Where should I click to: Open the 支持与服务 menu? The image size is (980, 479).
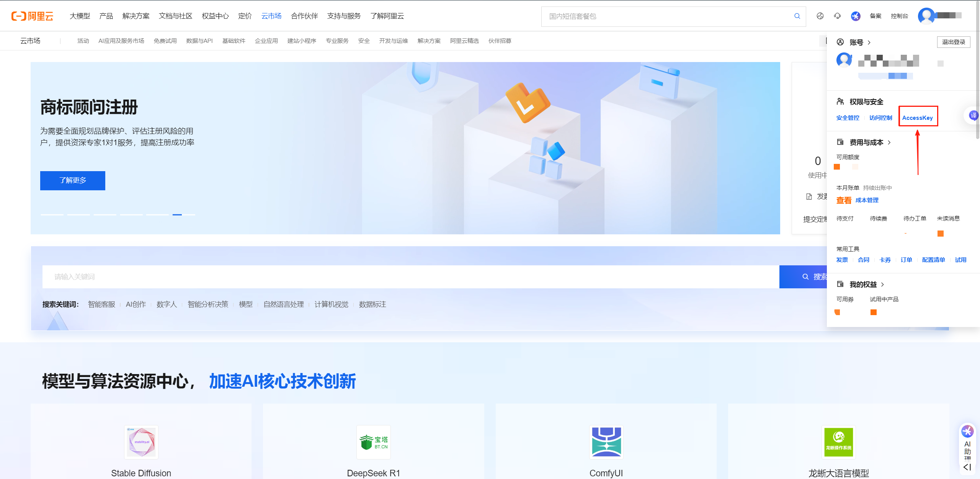pos(344,16)
